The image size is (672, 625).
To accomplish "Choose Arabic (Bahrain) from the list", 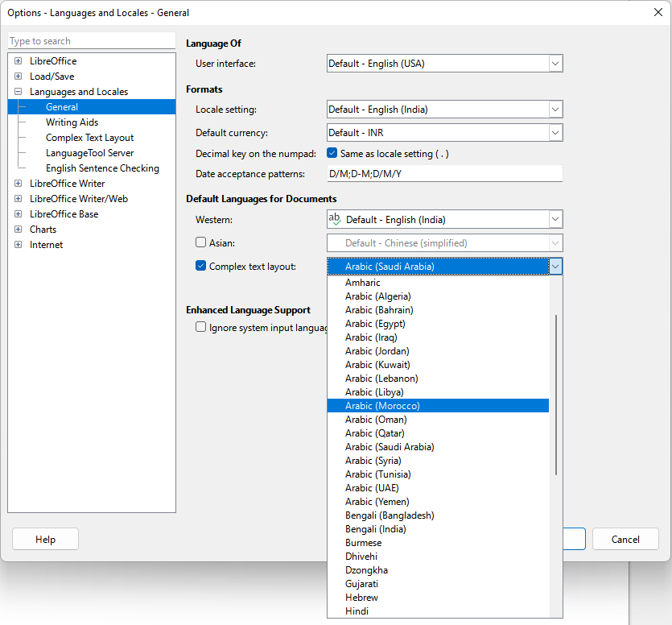I will click(x=438, y=310).
